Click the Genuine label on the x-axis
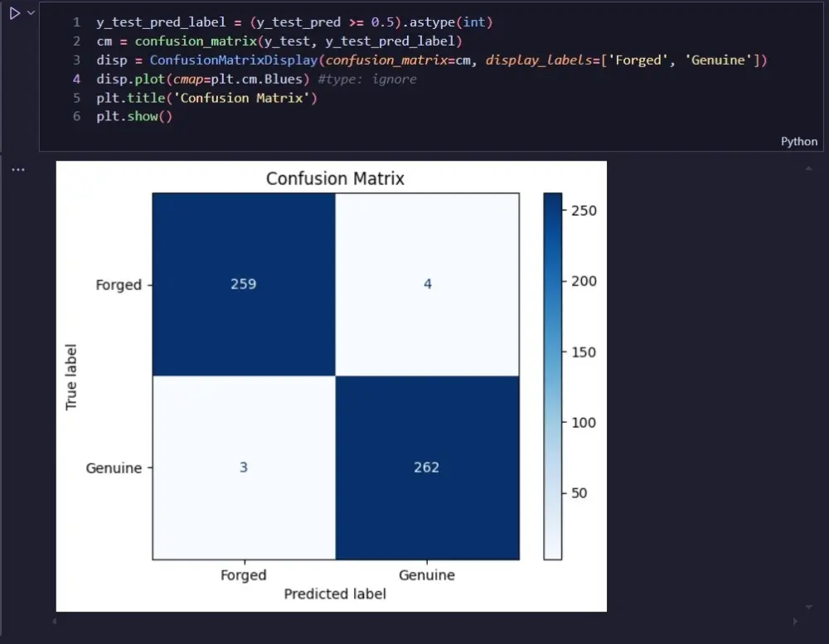This screenshot has width=829, height=644. tap(427, 574)
